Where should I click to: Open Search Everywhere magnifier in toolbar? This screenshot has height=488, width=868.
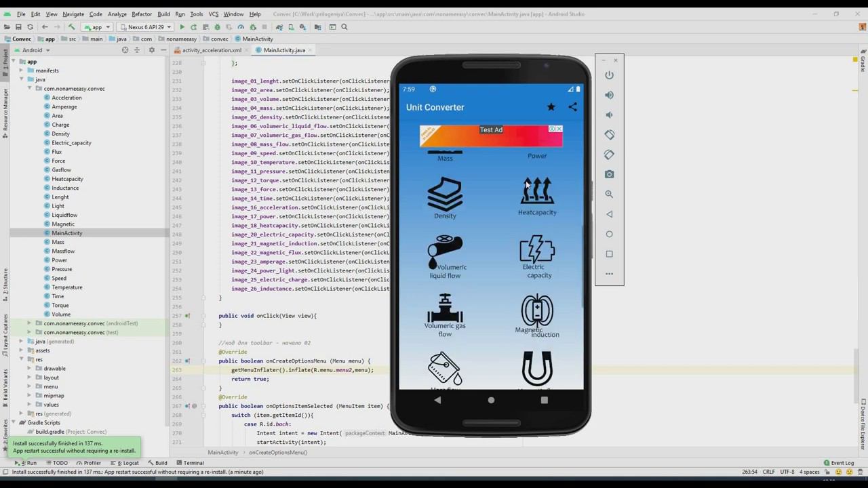(344, 27)
